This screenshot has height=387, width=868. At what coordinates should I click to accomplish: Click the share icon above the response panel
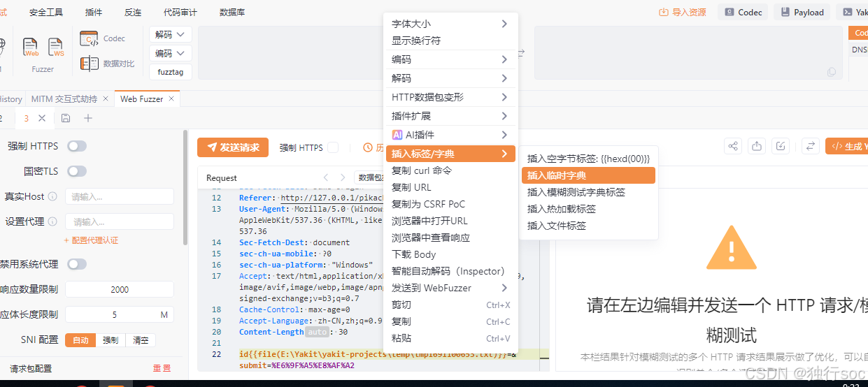733,146
